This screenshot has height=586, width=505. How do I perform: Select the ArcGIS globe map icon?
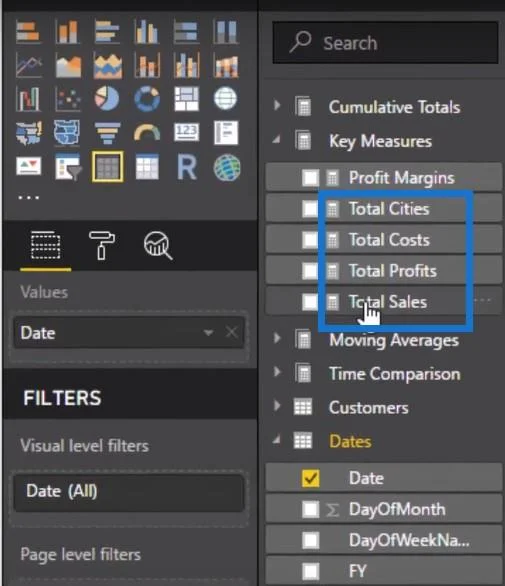(x=227, y=167)
